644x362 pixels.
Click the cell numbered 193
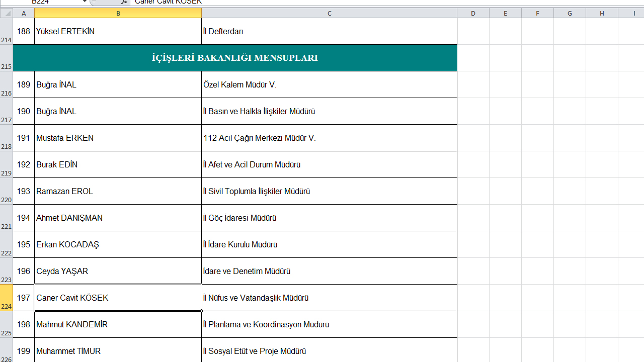[24, 191]
